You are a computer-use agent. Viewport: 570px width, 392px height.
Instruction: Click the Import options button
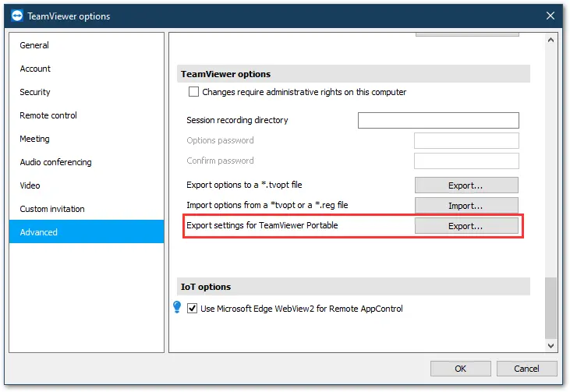(466, 206)
